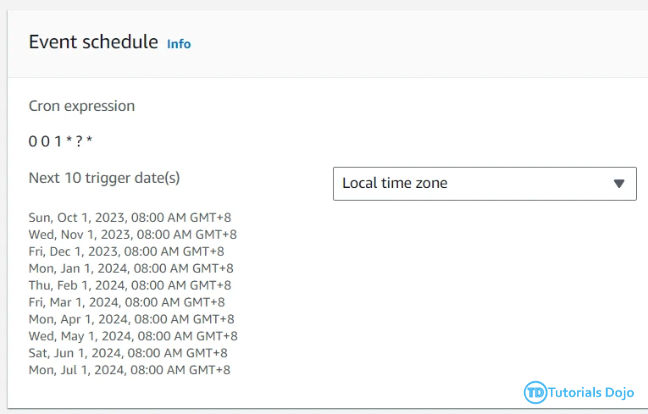Click the Thu, Feb 1, 2024 trigger date
Image resolution: width=648 pixels, height=414 pixels.
[130, 285]
